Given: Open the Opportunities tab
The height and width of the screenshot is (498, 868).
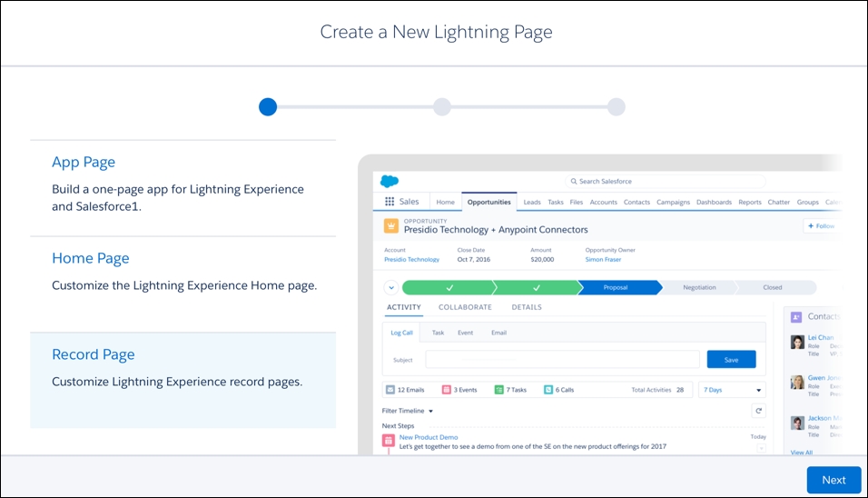Looking at the screenshot, I should click(488, 202).
